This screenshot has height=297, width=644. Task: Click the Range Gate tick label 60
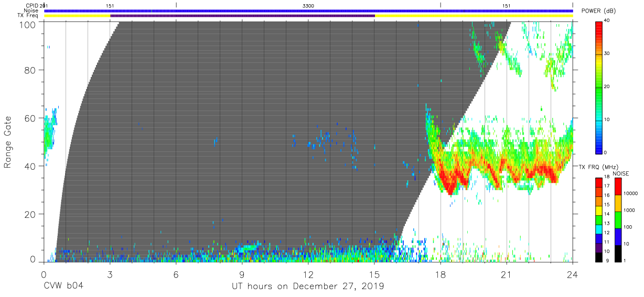pos(30,118)
